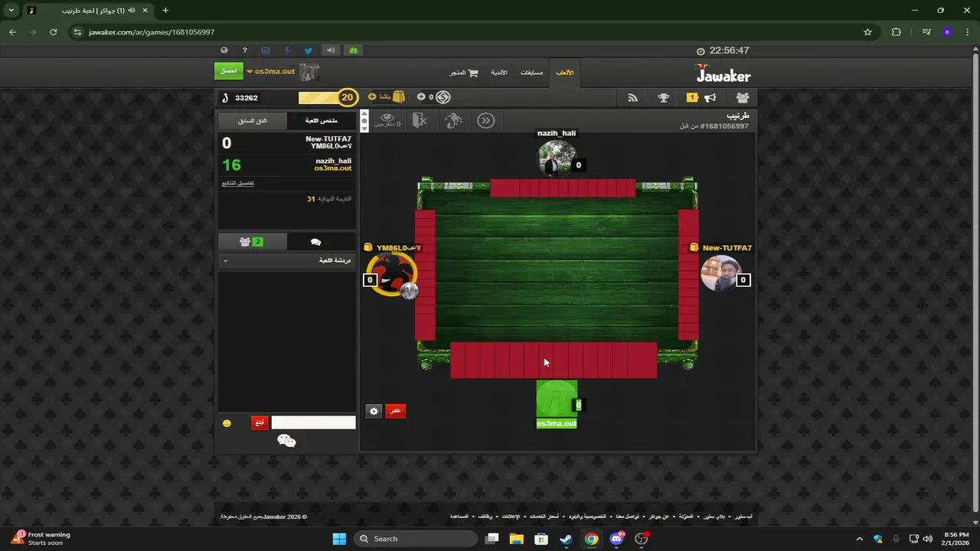Open the RSS feed icon
The height and width of the screenshot is (551, 980).
[632, 98]
